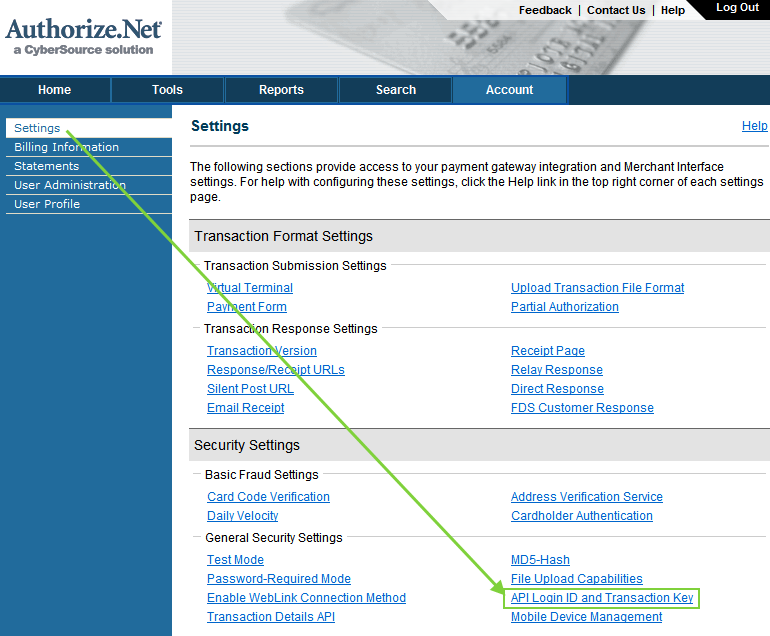Click the Security Settings heading
The image size is (770, 636).
pyautogui.click(x=247, y=445)
